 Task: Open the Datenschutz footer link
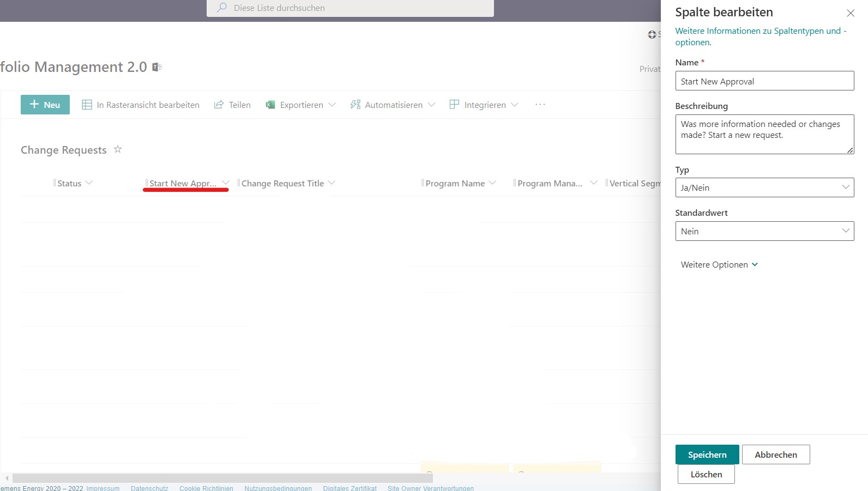click(x=149, y=488)
